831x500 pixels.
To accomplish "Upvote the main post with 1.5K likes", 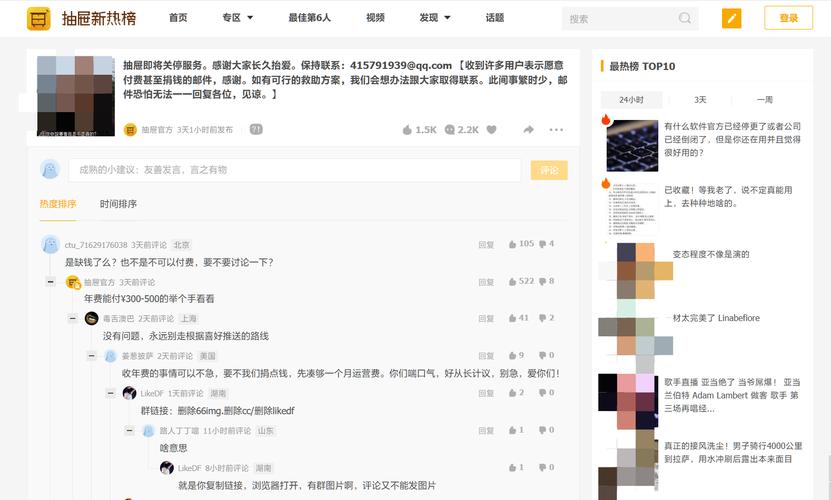I will click(408, 130).
